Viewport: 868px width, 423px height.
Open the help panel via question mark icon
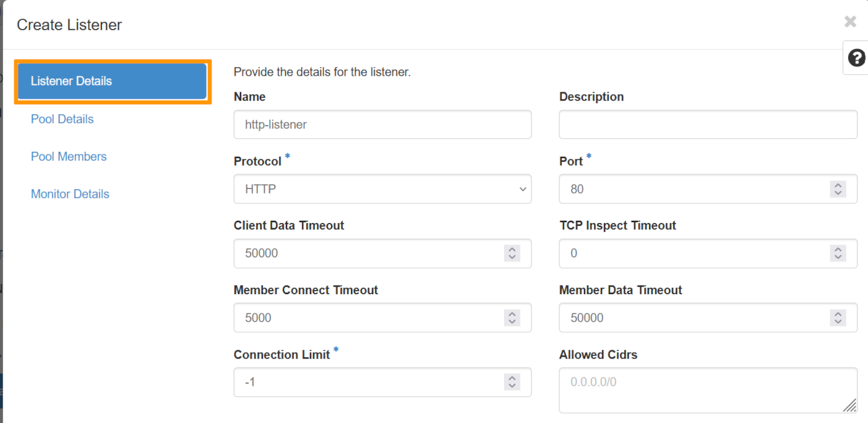[x=857, y=58]
